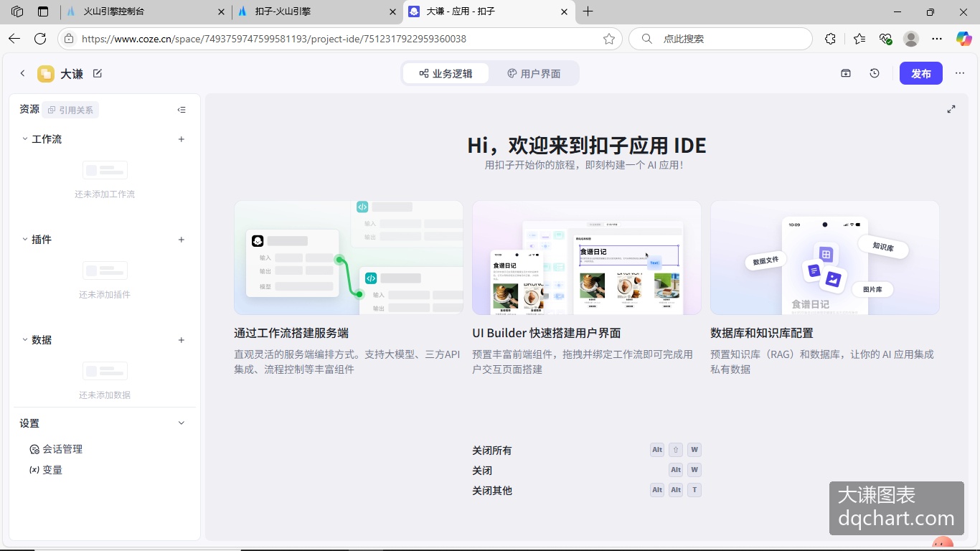
Task: Open the version history clock icon
Action: click(x=875, y=73)
